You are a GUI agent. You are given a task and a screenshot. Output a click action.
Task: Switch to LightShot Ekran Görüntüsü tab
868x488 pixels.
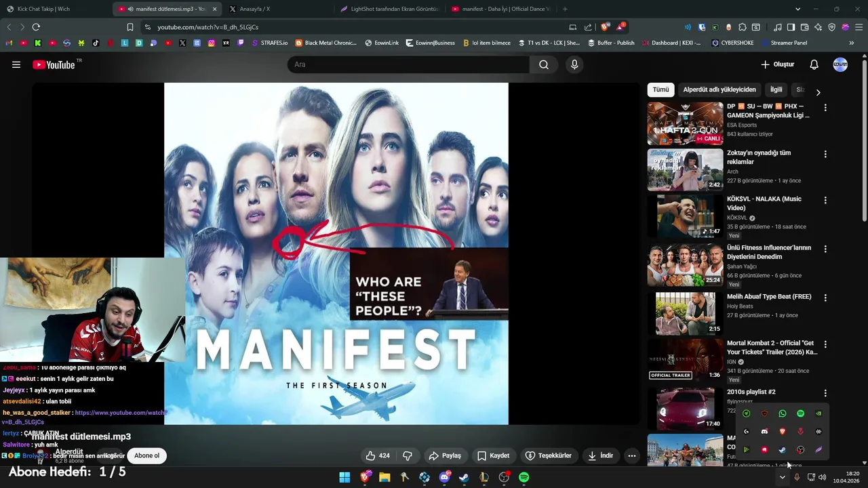coord(390,9)
